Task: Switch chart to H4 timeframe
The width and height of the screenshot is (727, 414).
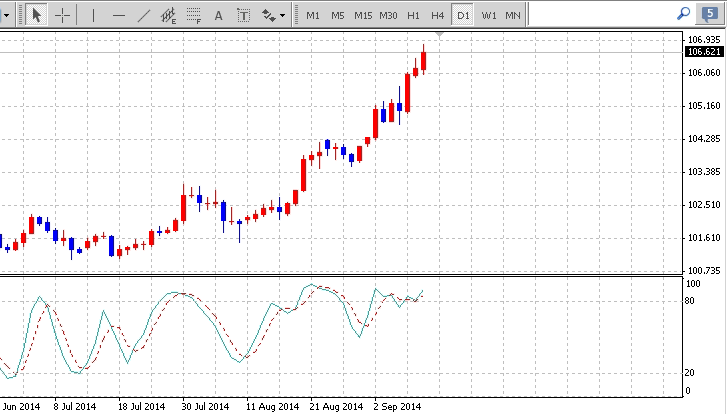Action: point(438,15)
